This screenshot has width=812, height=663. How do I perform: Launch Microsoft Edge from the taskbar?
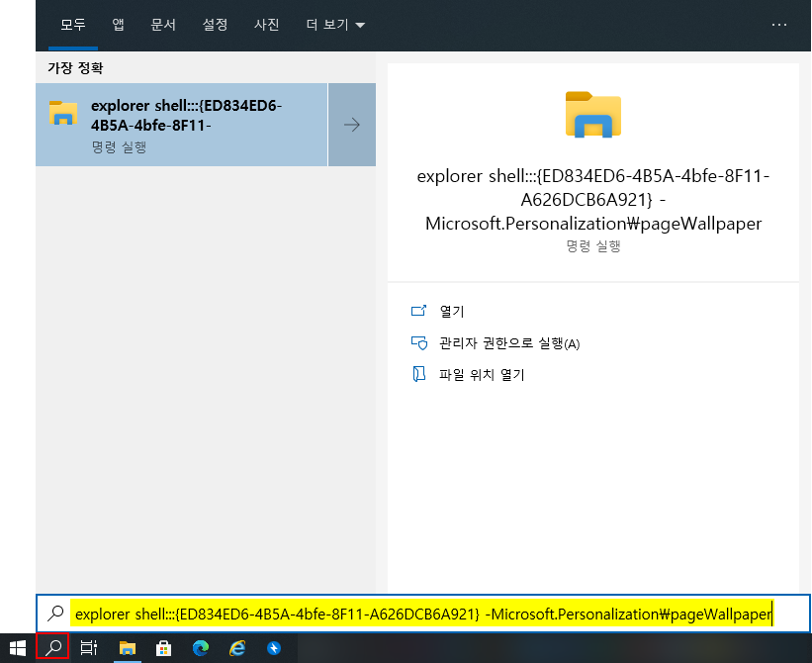(x=201, y=648)
